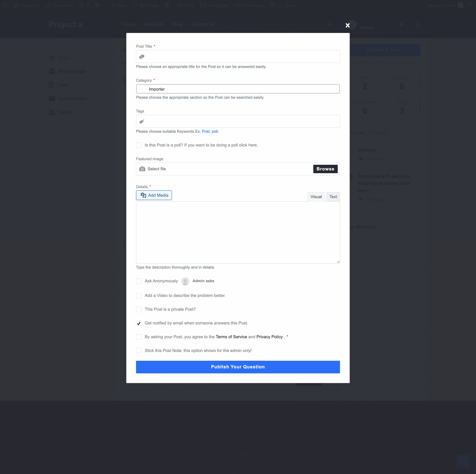Mark this Post as private
The height and width of the screenshot is (474, 476).
(x=139, y=309)
